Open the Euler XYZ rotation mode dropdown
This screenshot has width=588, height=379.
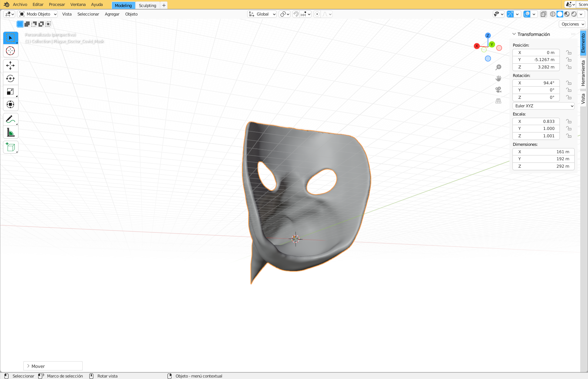click(543, 106)
